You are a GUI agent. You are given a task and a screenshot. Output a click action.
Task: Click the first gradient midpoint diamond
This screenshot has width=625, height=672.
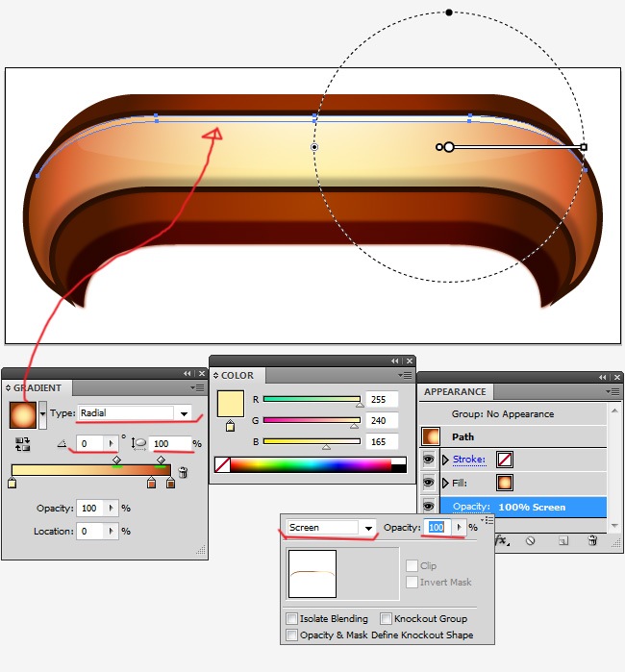(x=116, y=460)
